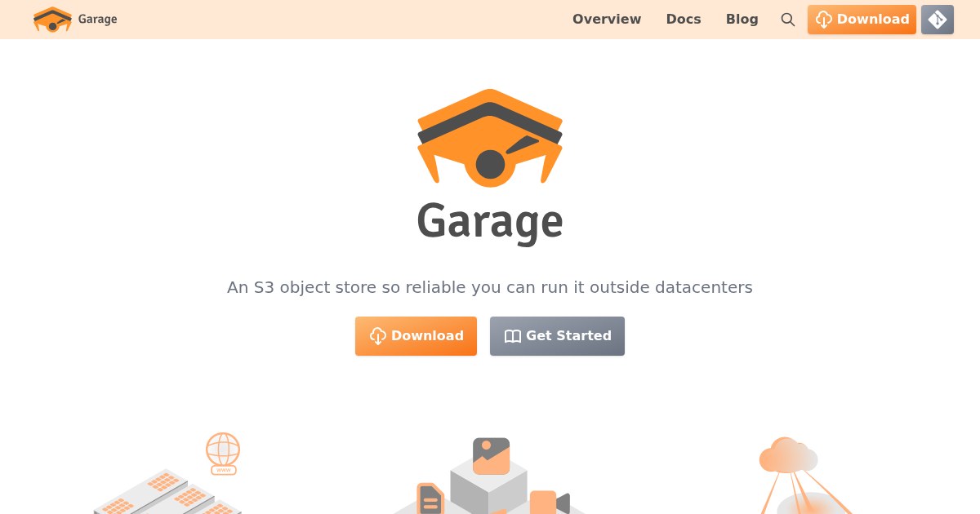The height and width of the screenshot is (514, 980).
Task: Click the hero Download button
Action: point(416,336)
